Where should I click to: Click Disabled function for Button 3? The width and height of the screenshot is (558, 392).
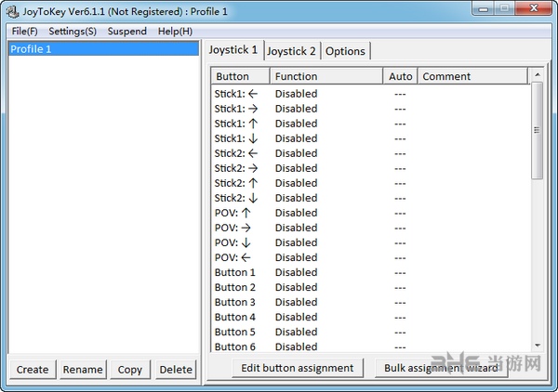click(x=296, y=303)
